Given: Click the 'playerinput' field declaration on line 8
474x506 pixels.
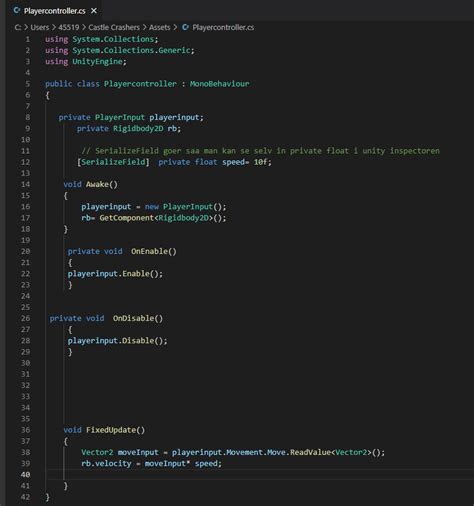Looking at the screenshot, I should tap(174, 117).
